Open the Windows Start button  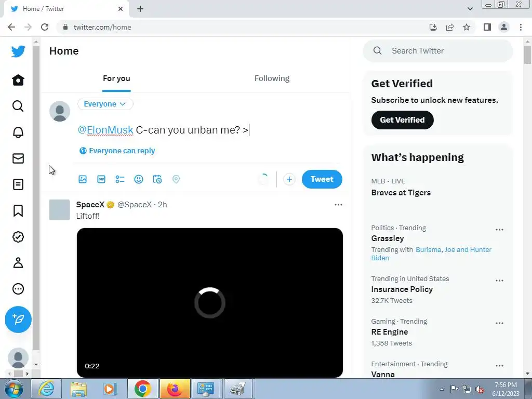(14, 389)
